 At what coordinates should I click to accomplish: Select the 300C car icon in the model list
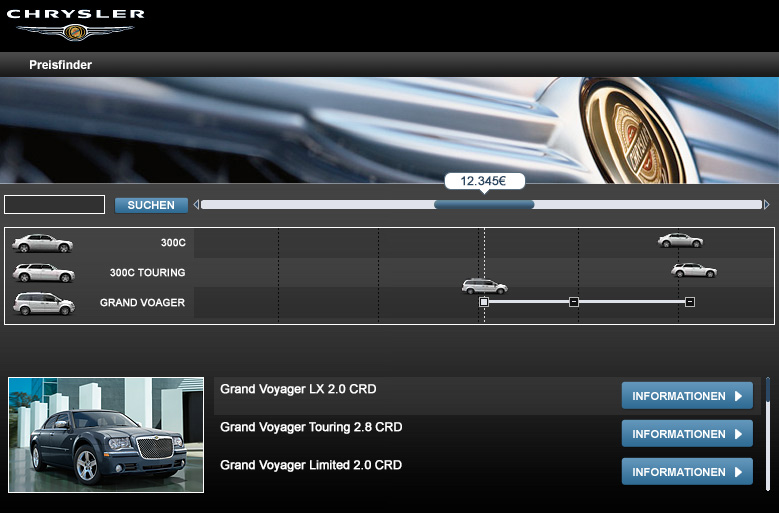pos(42,243)
